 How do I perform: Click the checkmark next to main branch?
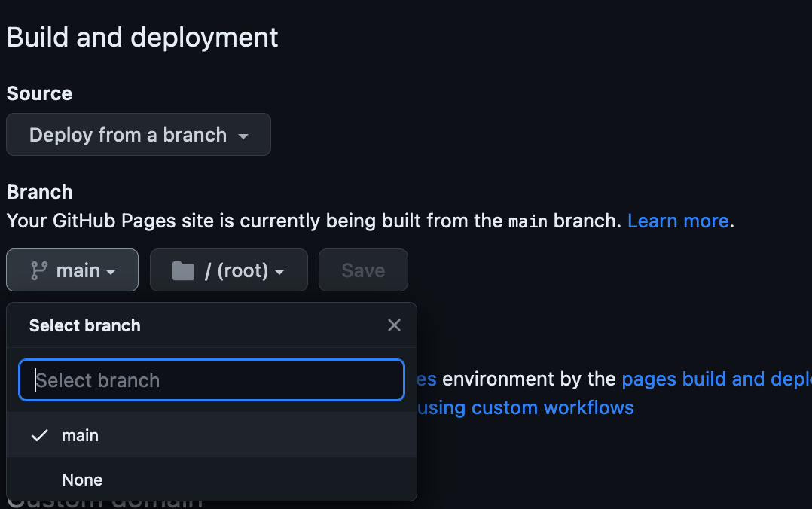tap(39, 435)
